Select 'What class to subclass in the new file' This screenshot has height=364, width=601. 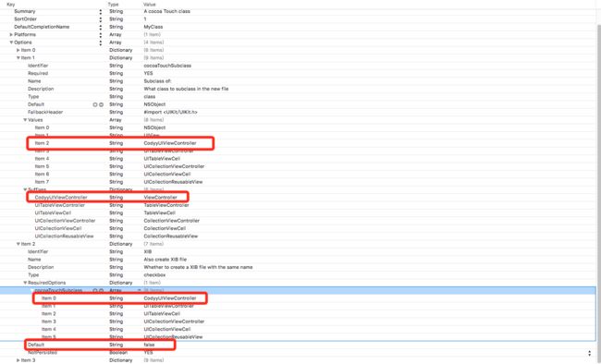[186, 89]
